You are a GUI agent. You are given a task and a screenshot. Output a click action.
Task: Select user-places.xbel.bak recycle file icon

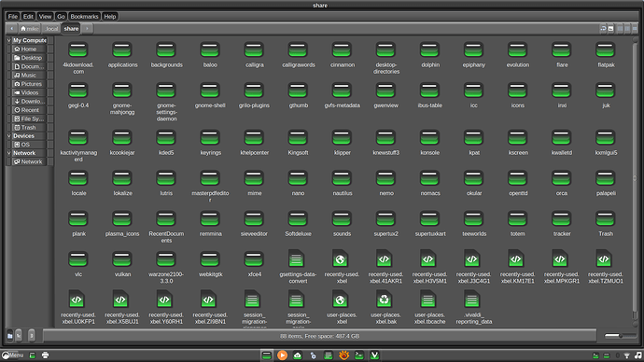384,300
